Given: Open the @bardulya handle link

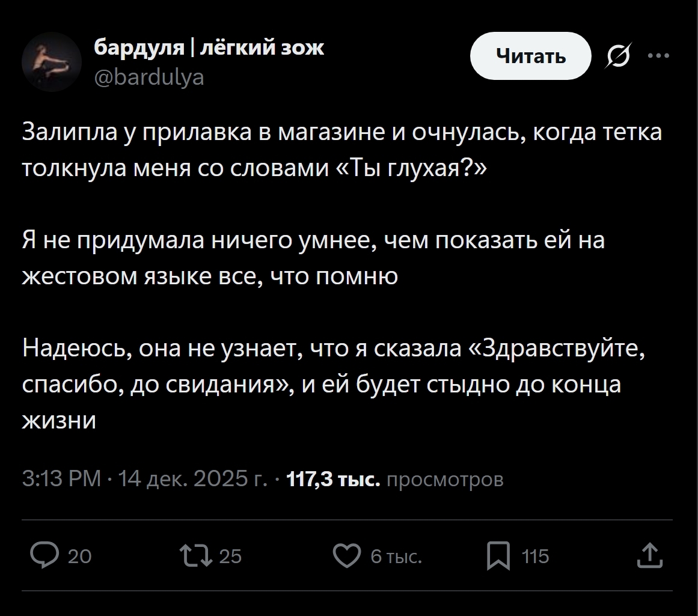Looking at the screenshot, I should [x=149, y=76].
